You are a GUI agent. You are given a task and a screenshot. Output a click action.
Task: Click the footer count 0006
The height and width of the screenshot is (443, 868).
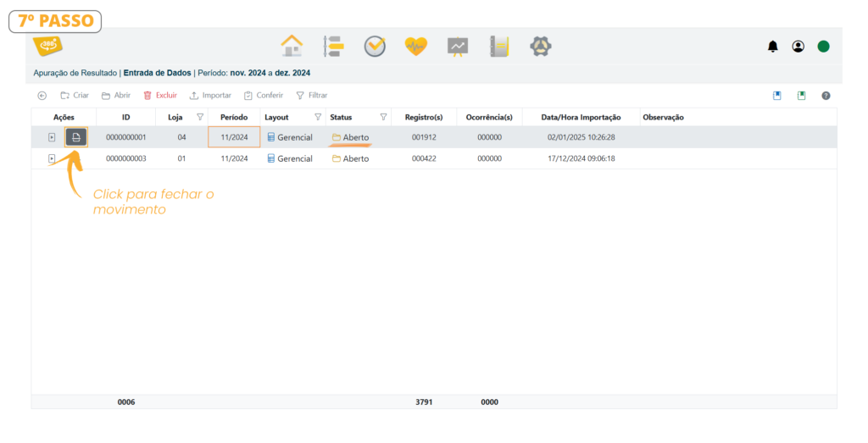[x=126, y=402]
